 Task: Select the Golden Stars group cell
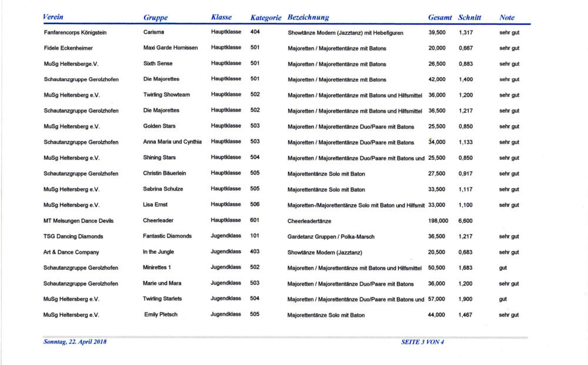(x=159, y=126)
